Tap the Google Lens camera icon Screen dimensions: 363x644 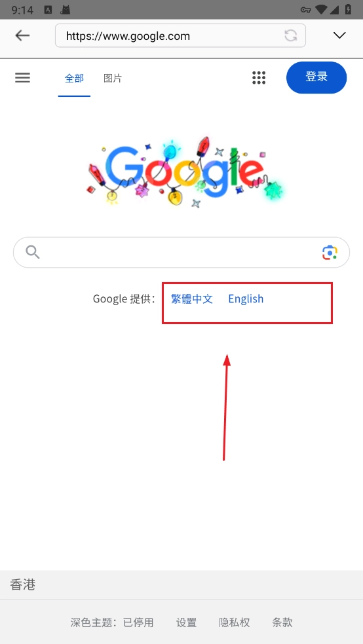point(330,253)
